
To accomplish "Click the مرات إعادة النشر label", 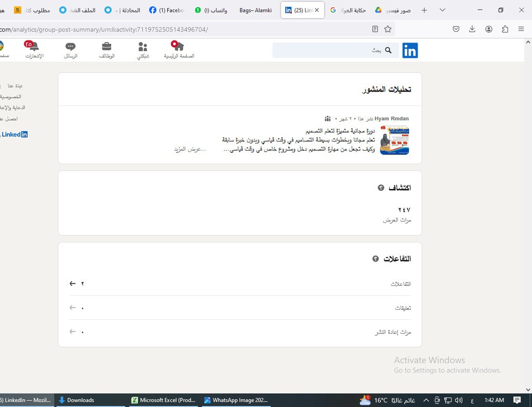I will (393, 332).
